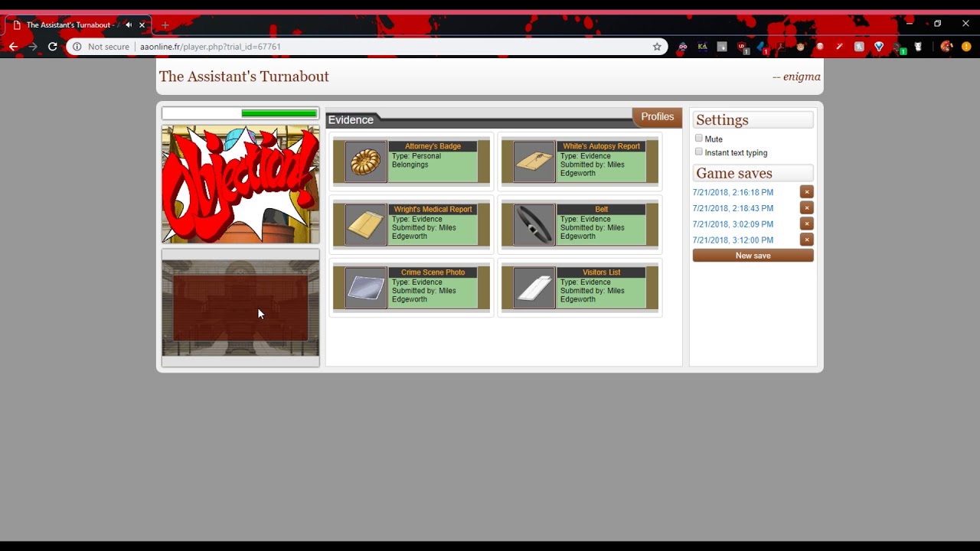Click the Objection! game screen
Viewport: 980px width, 551px height.
240,184
